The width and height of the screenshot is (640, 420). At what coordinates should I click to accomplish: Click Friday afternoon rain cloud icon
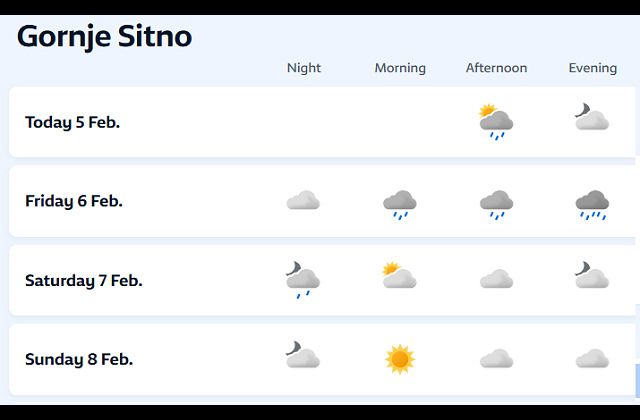[x=496, y=204]
